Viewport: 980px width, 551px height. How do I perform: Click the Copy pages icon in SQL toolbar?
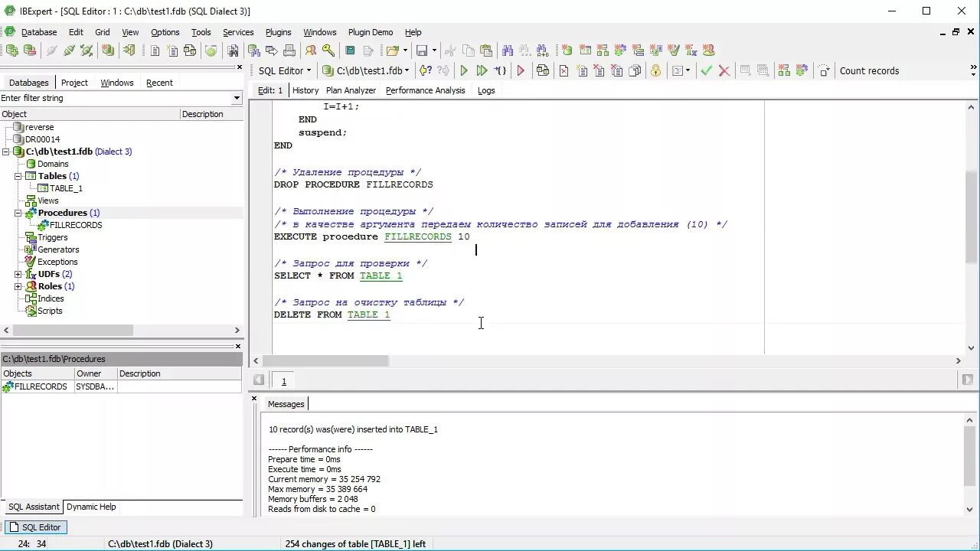coord(635,70)
